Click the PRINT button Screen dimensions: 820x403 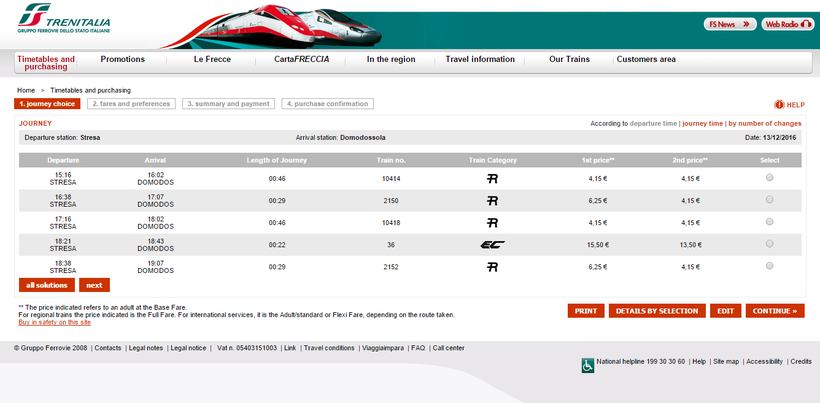pyautogui.click(x=586, y=311)
